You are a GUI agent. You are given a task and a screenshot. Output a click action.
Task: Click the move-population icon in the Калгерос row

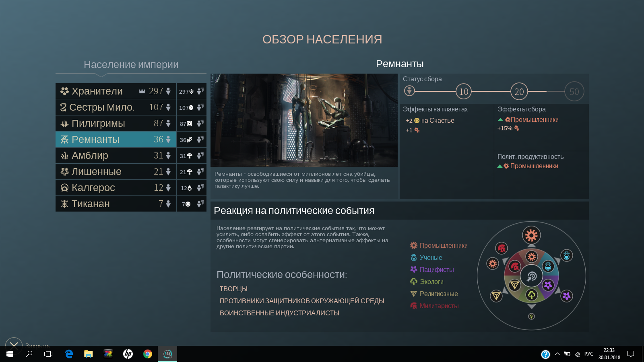point(200,188)
